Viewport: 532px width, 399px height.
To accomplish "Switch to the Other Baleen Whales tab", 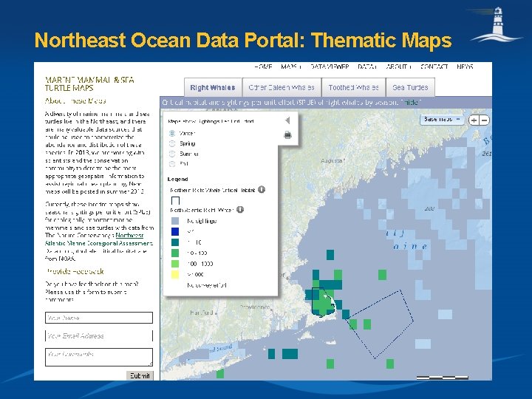I will click(282, 87).
